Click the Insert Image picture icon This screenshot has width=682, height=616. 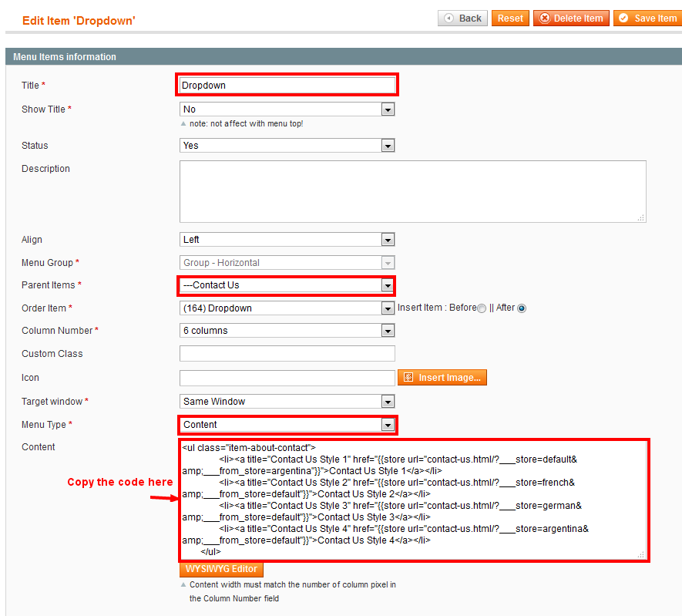pos(408,378)
